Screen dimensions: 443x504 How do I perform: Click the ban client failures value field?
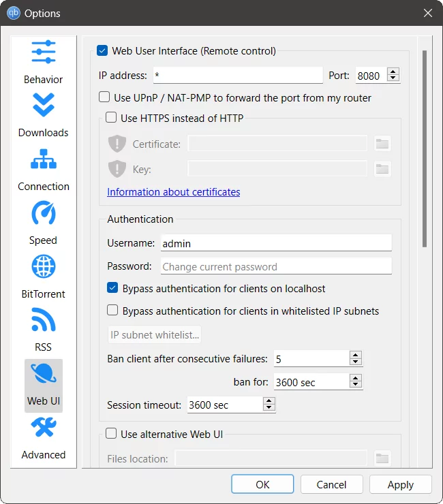click(311, 359)
